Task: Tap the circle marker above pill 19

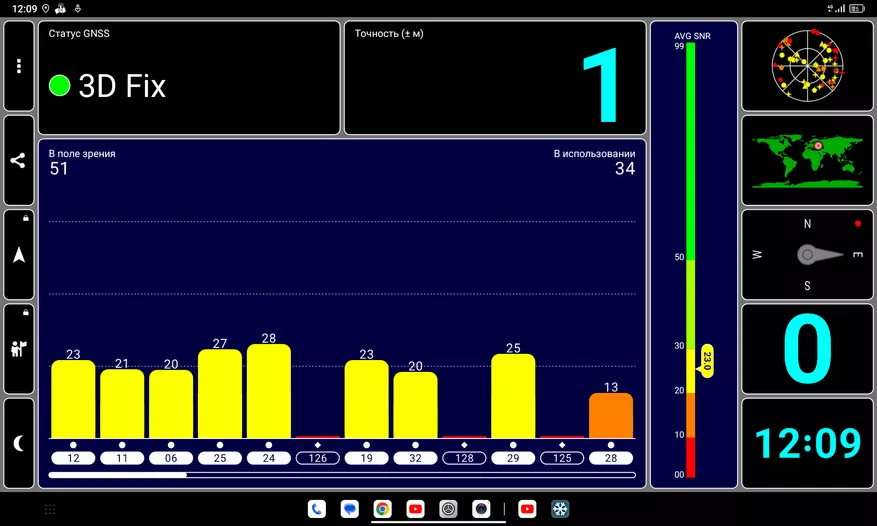Action: (366, 445)
